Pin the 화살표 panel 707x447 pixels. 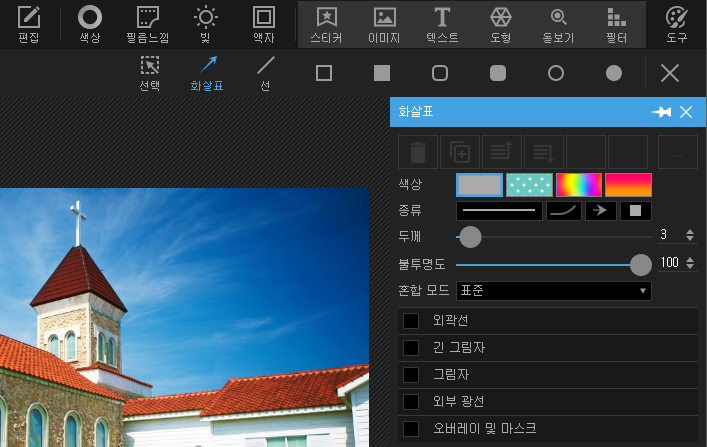pos(661,112)
